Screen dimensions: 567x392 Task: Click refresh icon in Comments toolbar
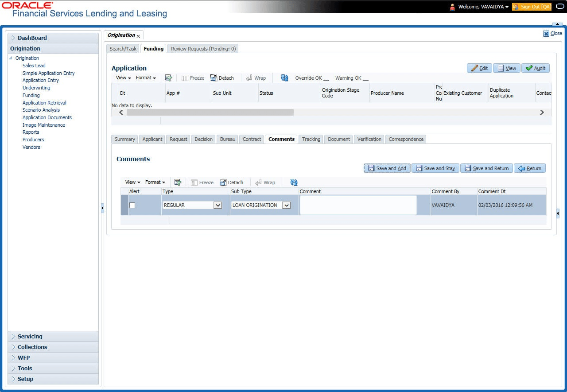click(x=294, y=182)
